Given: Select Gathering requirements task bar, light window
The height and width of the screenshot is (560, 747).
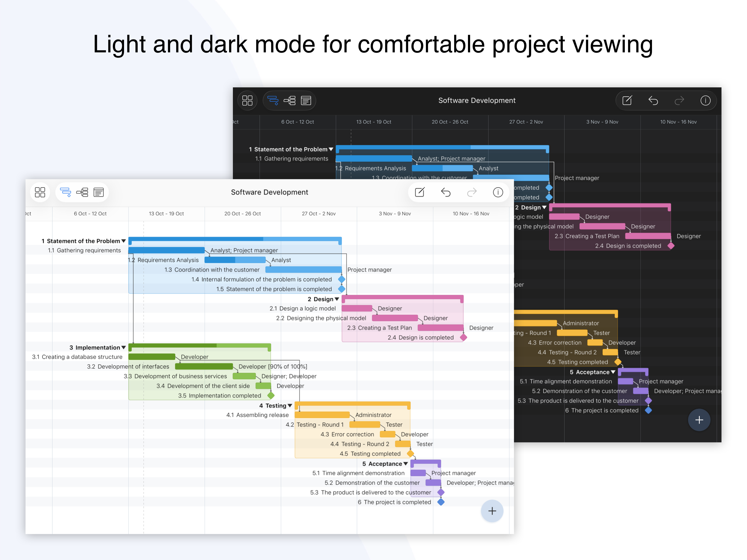Looking at the screenshot, I should (x=166, y=250).
